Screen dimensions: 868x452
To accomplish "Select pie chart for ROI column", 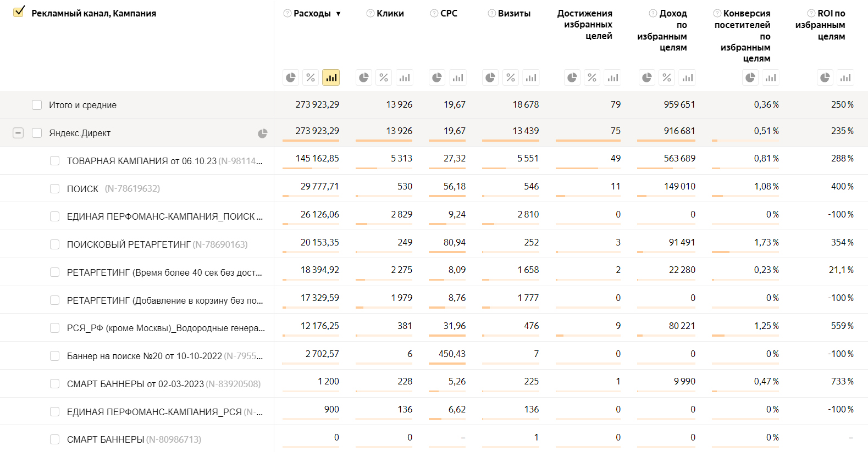I will [825, 77].
